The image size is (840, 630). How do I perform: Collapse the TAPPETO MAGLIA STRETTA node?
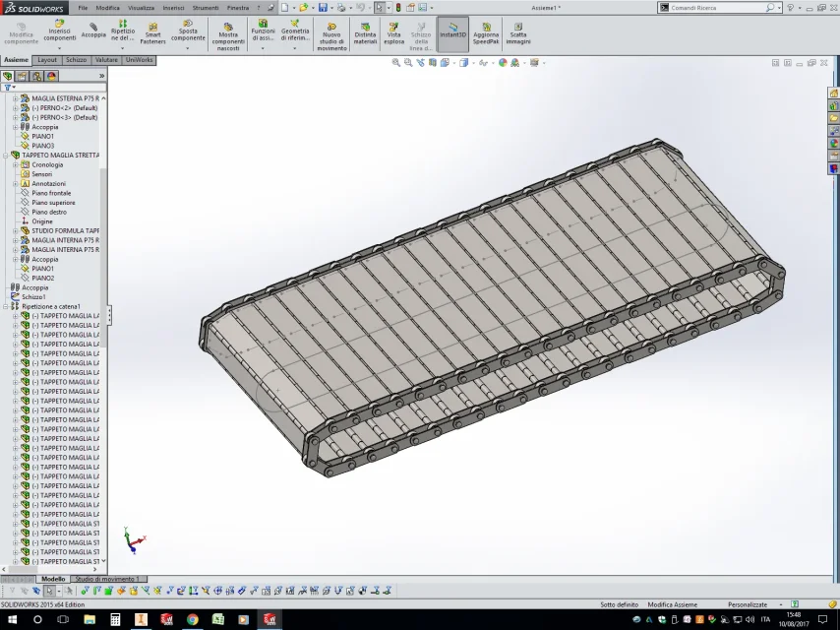5,155
